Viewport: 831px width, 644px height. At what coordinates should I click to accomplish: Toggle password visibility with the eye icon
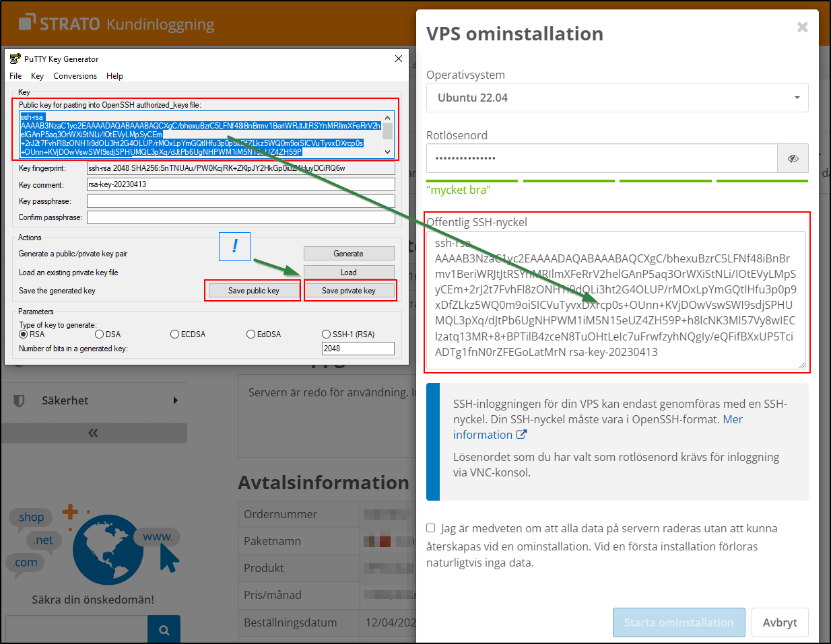coord(794,158)
